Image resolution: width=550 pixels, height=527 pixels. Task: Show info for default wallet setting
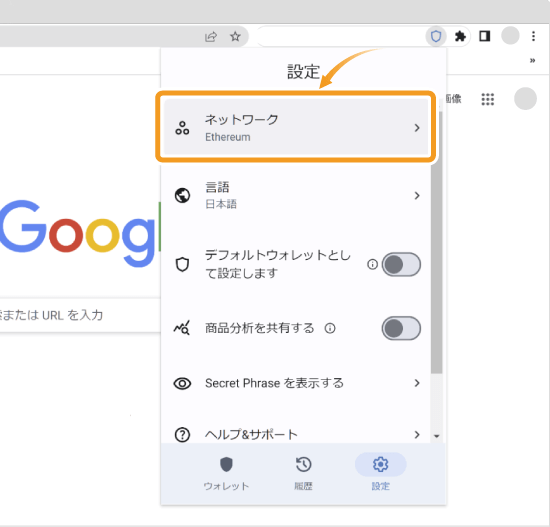(372, 264)
